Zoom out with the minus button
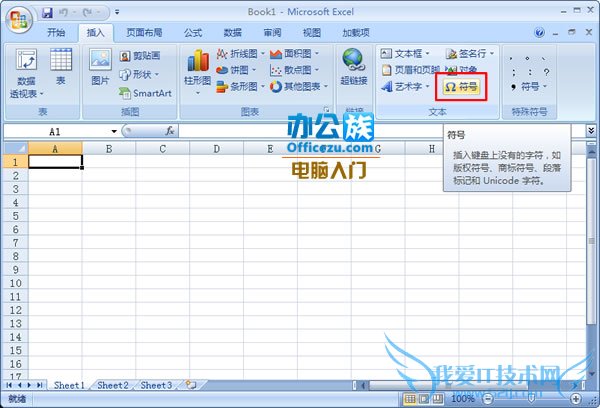This screenshot has height=408, width=600. coord(488,399)
